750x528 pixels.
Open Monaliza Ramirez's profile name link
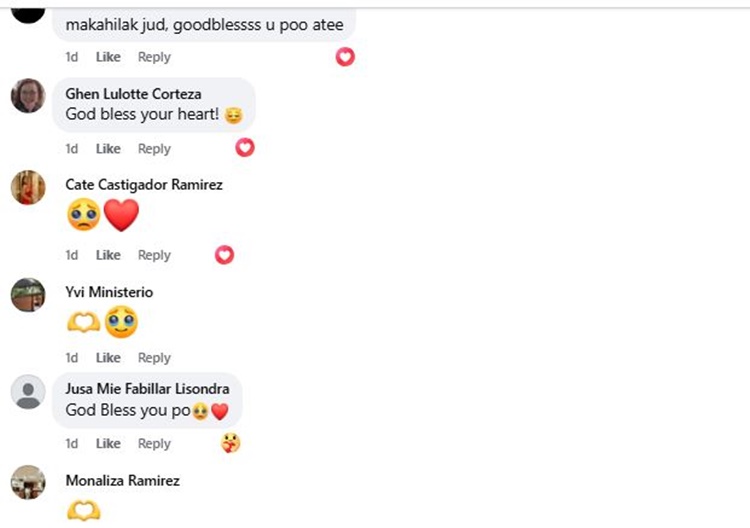[122, 480]
